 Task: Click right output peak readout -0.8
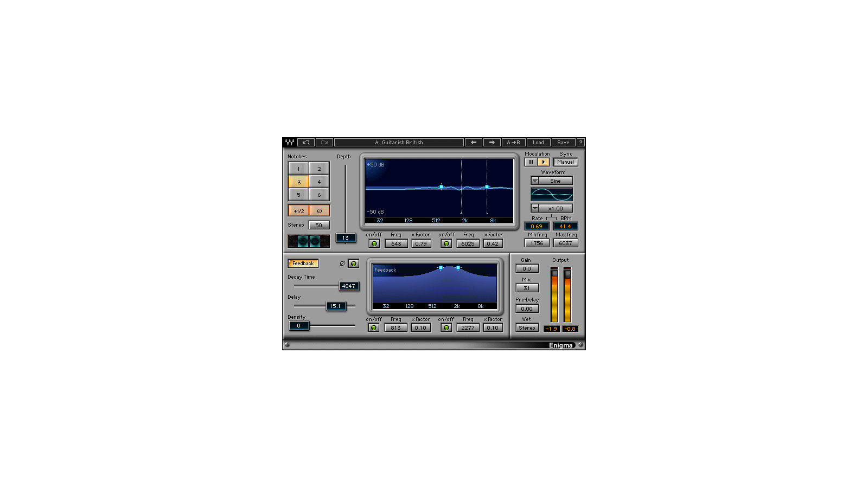tap(570, 329)
